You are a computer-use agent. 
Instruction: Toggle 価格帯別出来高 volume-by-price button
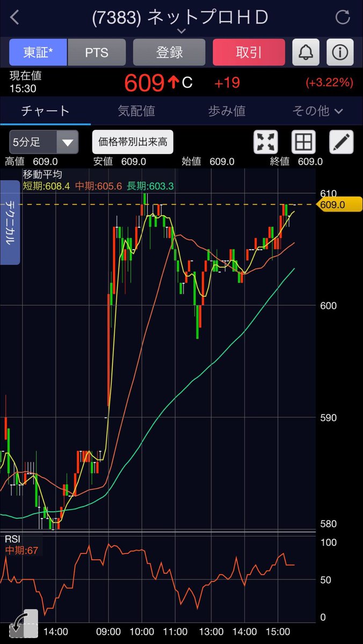point(133,142)
